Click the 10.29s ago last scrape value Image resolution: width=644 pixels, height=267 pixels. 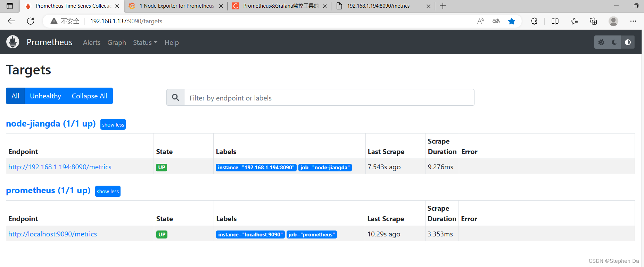pos(384,234)
